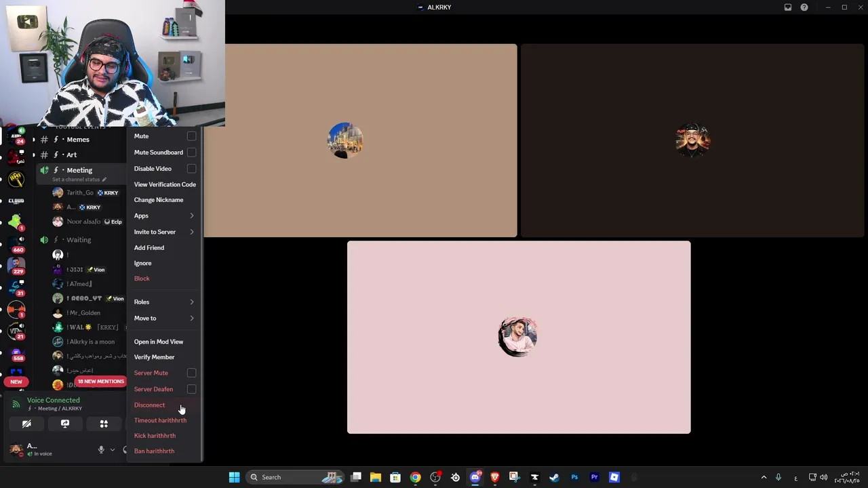Screen dimensions: 868x488
Task: Click the Voice Connected signal icon
Action: point(16,404)
